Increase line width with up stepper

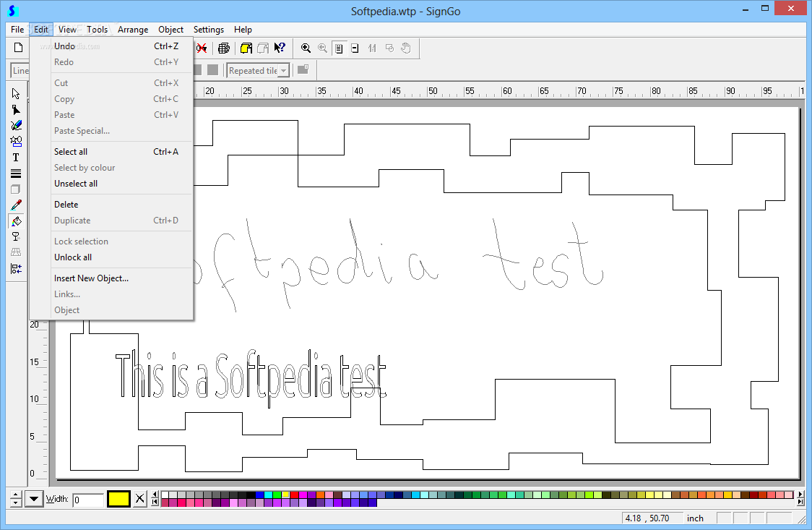pyautogui.click(x=16, y=495)
